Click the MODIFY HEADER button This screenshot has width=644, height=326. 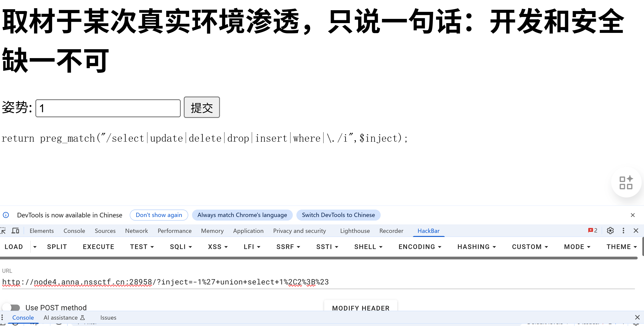tap(361, 308)
